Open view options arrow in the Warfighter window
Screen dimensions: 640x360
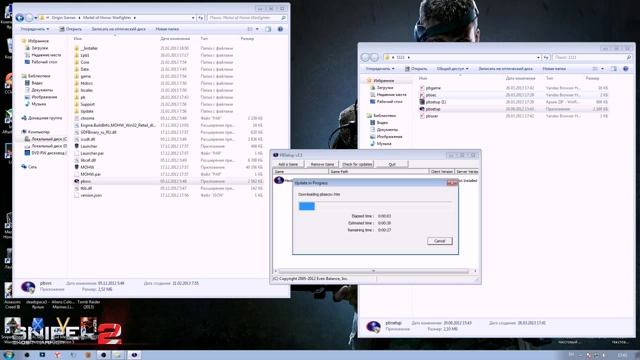(x=257, y=29)
